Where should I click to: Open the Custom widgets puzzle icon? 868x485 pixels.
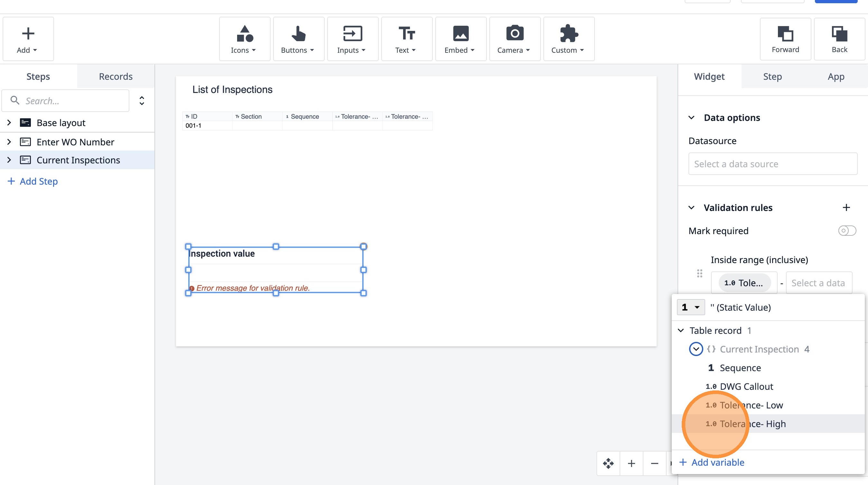568,34
